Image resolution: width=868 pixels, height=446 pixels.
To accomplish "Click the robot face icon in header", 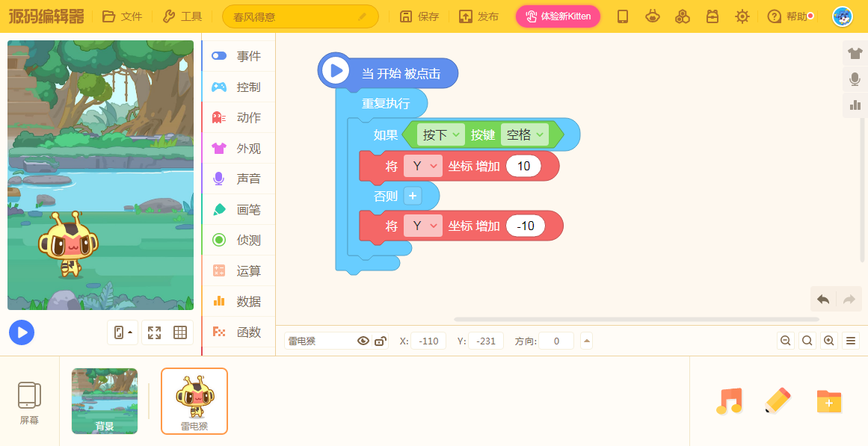I will [x=653, y=16].
